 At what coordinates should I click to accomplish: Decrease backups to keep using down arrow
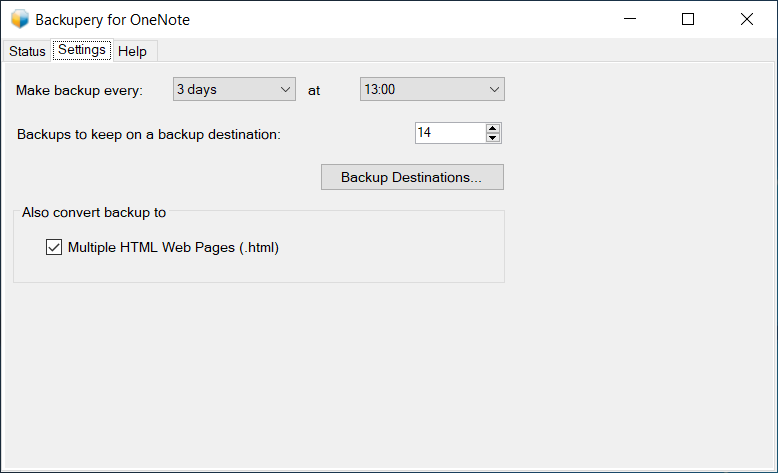(493, 137)
